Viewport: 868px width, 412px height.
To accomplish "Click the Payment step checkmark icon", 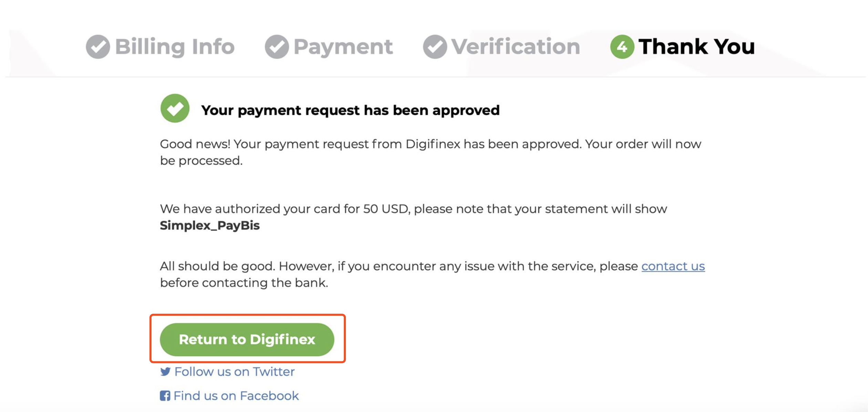I will click(277, 47).
